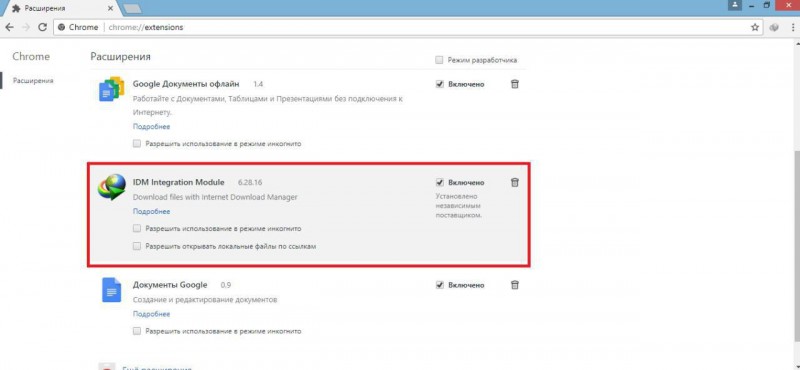800x370 pixels.
Task: Click the Chrome heading in the sidebar
Action: click(31, 57)
